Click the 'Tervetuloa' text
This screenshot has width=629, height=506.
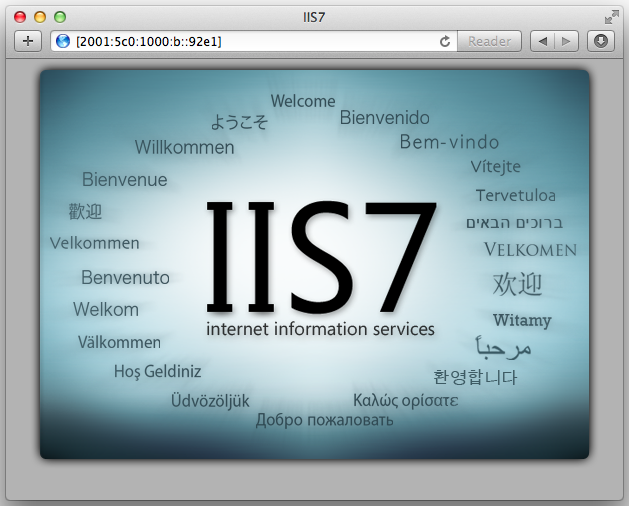pos(516,195)
